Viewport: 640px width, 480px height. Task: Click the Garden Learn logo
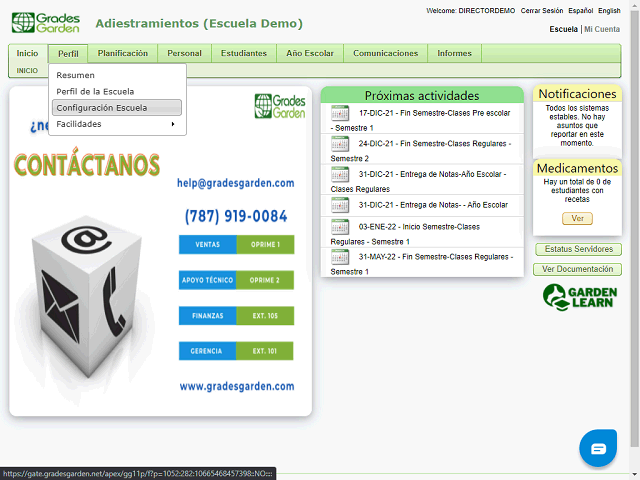click(x=580, y=297)
